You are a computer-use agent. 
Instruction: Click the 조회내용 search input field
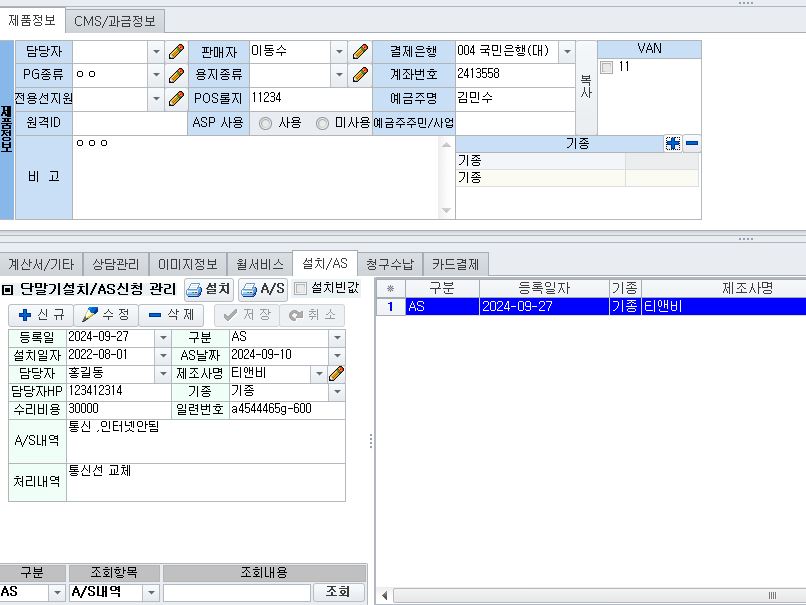pos(236,593)
